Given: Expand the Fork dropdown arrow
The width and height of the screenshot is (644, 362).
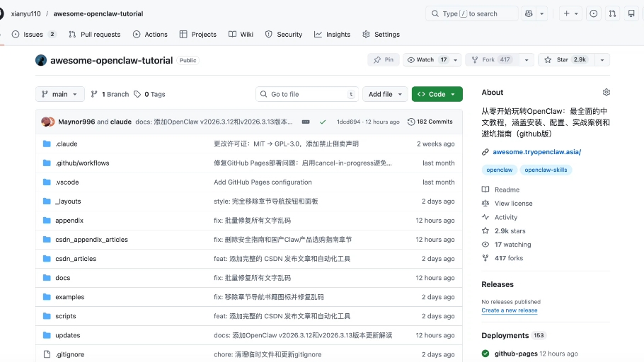Looking at the screenshot, I should pos(527,60).
